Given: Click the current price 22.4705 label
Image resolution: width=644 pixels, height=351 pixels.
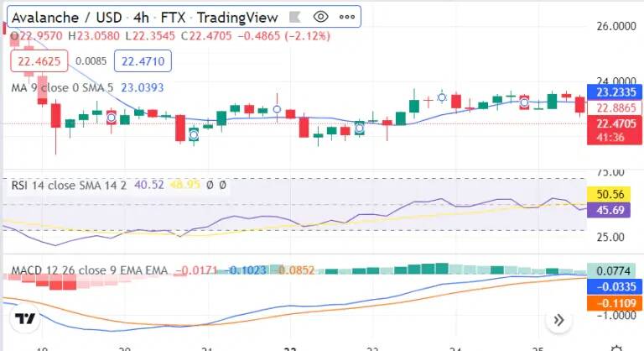Looking at the screenshot, I should point(615,123).
